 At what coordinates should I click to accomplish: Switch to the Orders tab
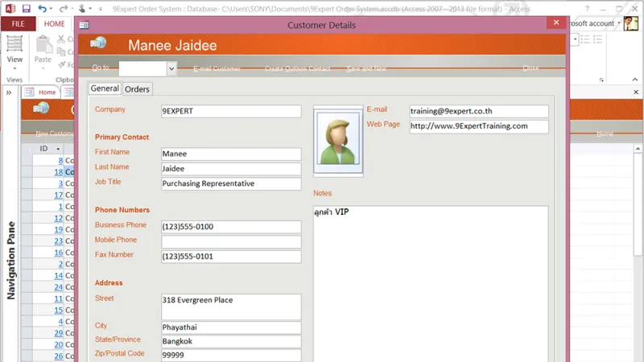click(x=137, y=89)
